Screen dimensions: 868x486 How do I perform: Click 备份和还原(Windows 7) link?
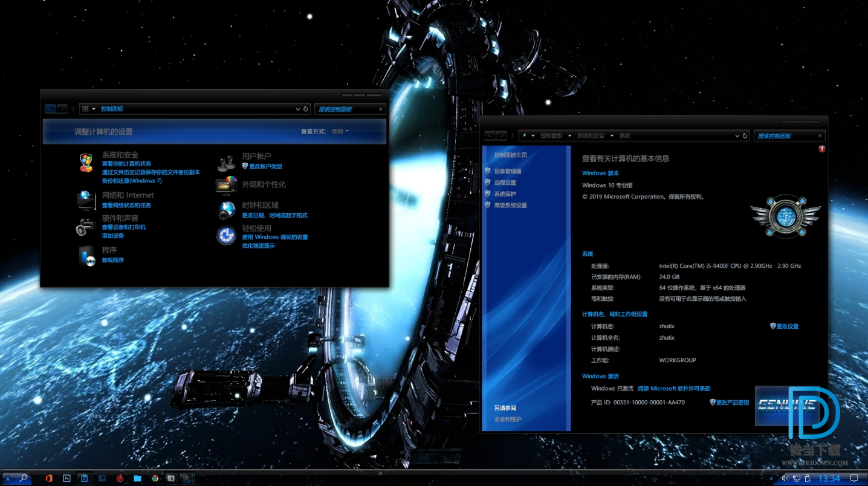[x=132, y=181]
